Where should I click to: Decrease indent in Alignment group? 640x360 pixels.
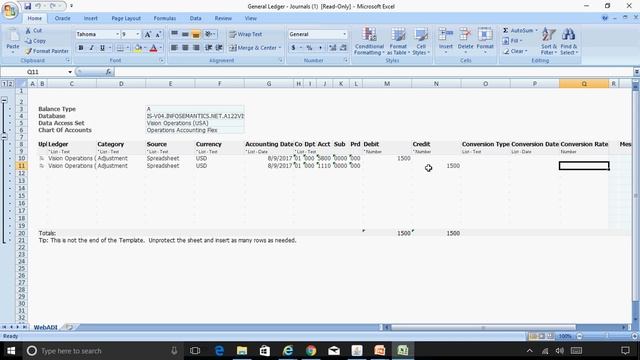(209, 48)
